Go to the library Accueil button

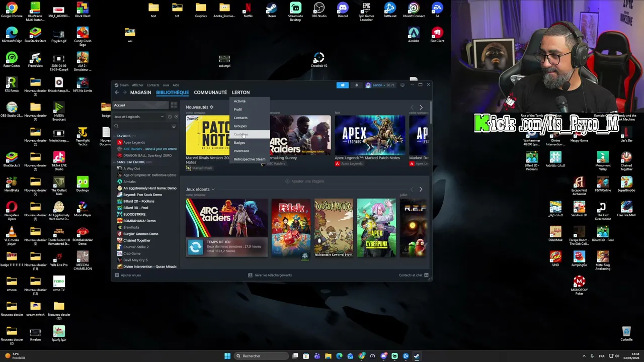coord(141,105)
